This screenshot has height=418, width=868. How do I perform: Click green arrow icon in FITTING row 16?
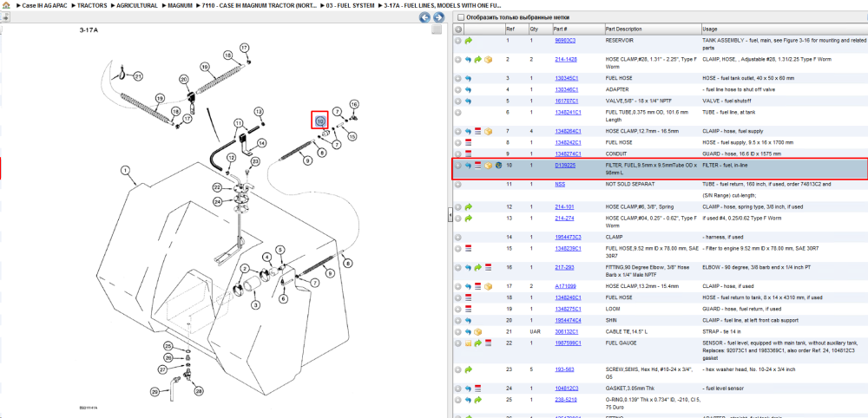tap(478, 267)
